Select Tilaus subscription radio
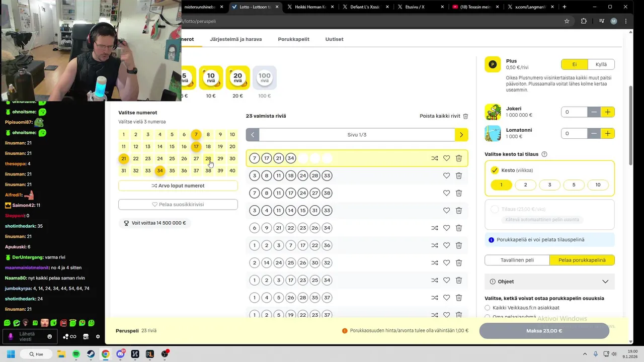 495,209
